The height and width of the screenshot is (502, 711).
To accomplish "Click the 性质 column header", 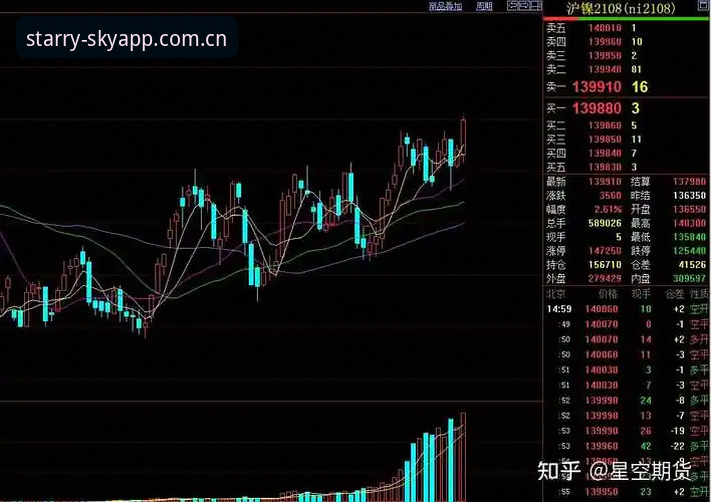I will click(x=699, y=294).
